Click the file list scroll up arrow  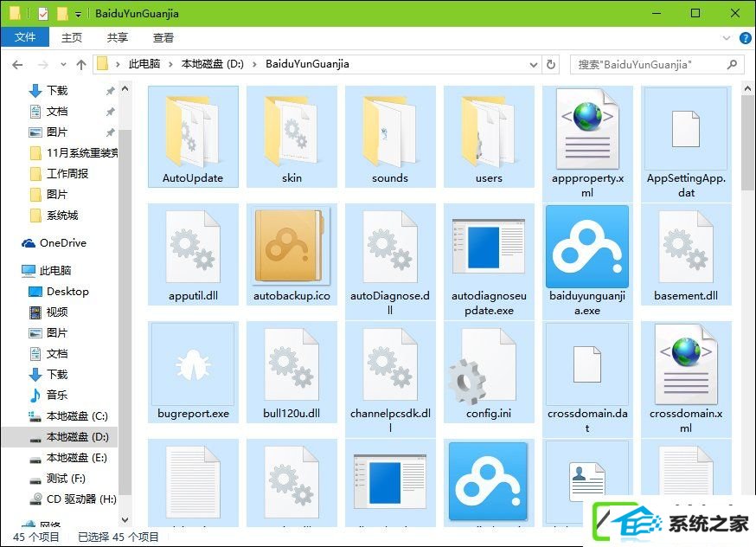747,89
